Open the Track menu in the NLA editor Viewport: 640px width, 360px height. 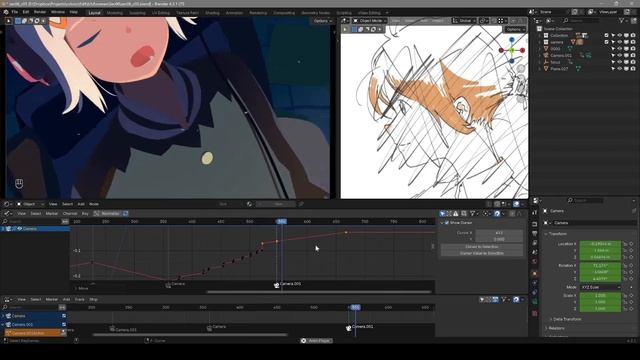pos(79,300)
